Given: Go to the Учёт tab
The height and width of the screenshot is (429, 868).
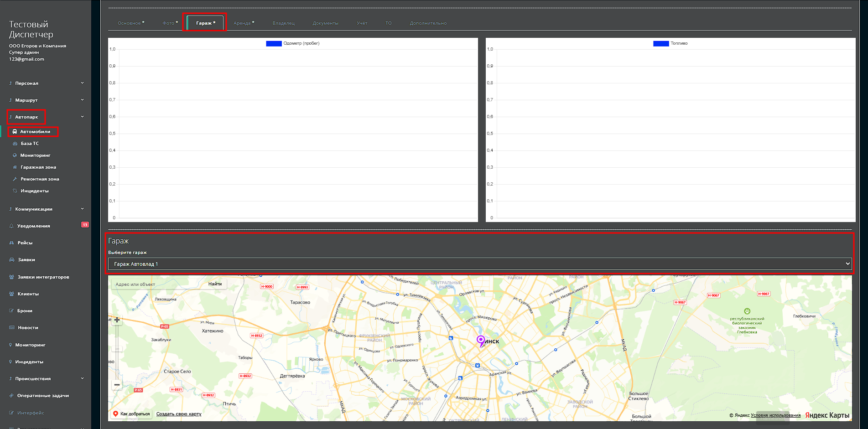Looking at the screenshot, I should click(362, 23).
